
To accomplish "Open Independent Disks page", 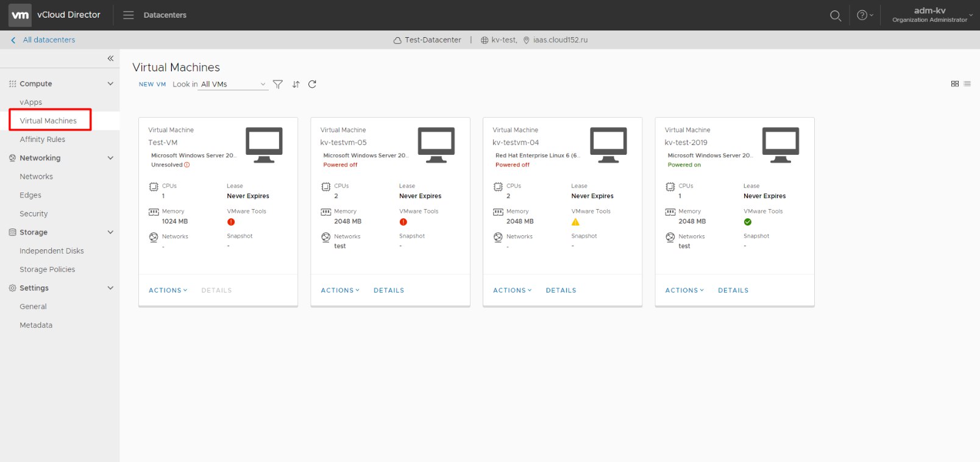I will [52, 251].
